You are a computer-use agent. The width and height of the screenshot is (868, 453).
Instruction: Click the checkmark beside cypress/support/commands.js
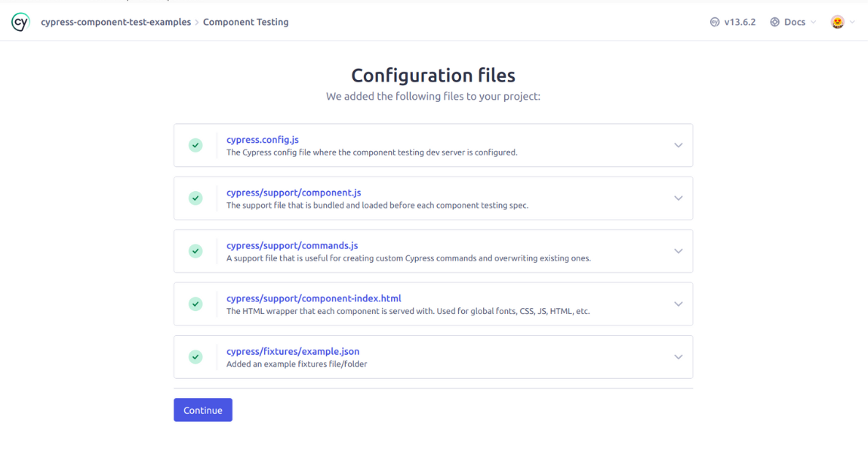tap(195, 251)
